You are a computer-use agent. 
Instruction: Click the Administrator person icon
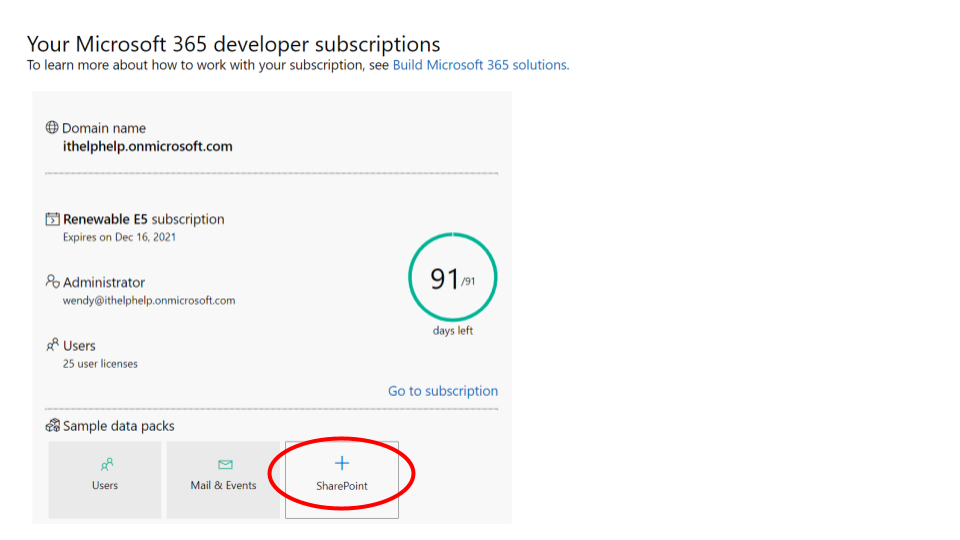click(x=53, y=281)
